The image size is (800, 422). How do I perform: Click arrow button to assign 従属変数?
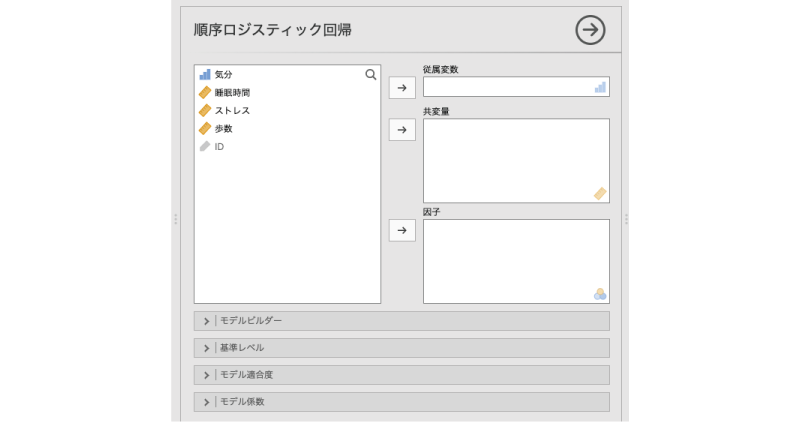tap(402, 88)
